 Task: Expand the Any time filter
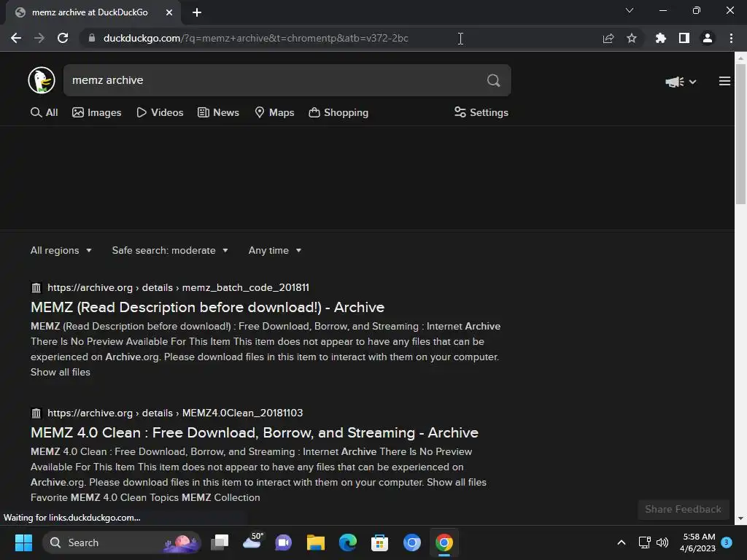tap(275, 251)
